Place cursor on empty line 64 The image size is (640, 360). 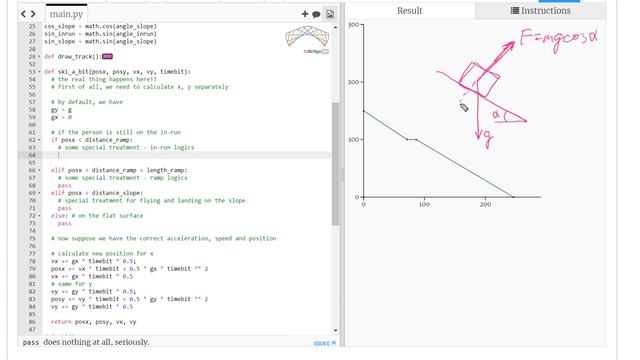point(188,155)
